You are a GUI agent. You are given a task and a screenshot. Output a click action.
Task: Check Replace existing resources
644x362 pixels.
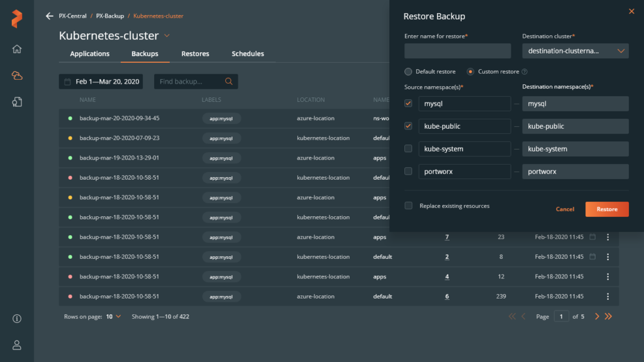point(408,206)
